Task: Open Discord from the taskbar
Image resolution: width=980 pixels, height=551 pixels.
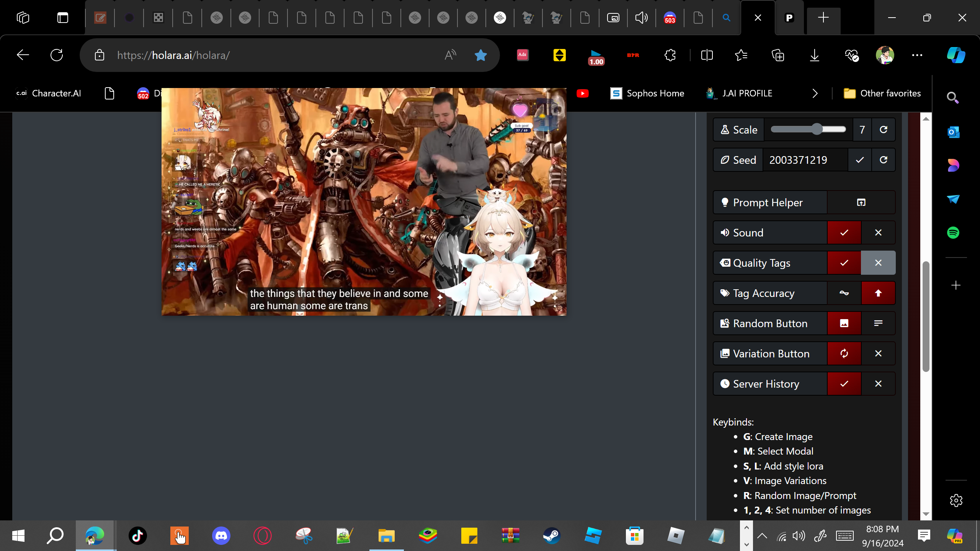Action: (x=221, y=535)
